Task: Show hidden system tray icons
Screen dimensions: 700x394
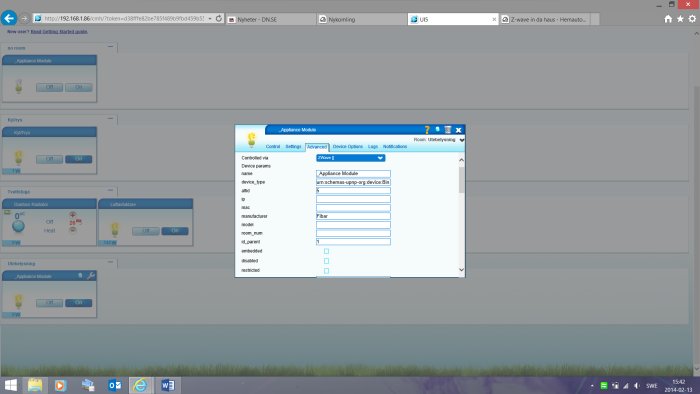Action: point(592,386)
